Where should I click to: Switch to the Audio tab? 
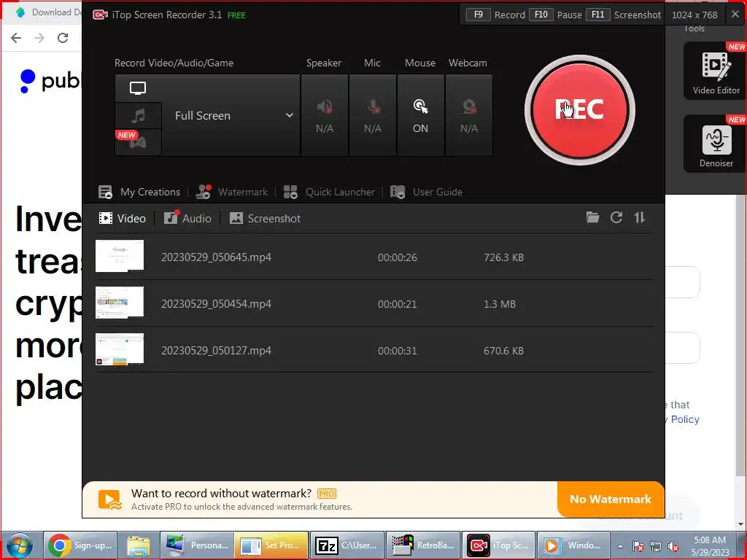(x=187, y=219)
